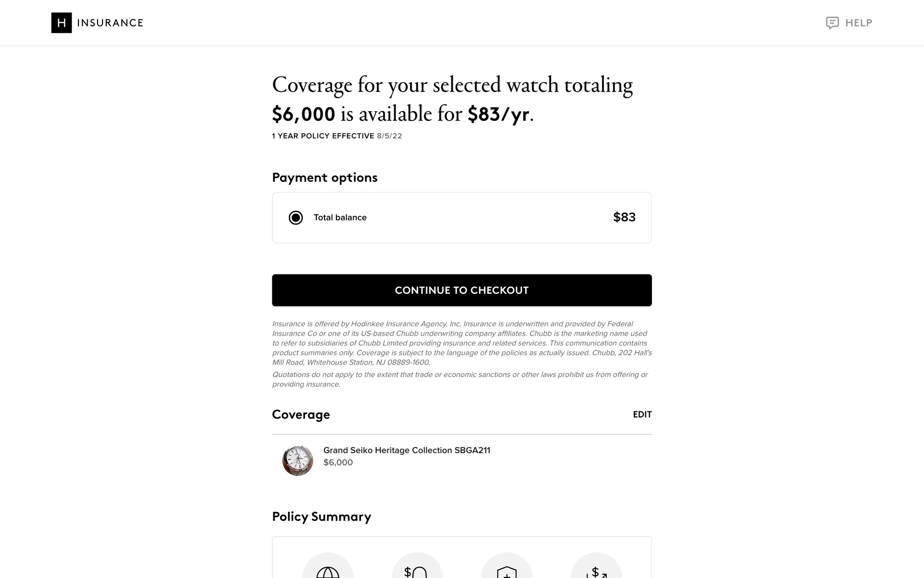The width and height of the screenshot is (924, 578).
Task: Edit the Coverage section
Action: 642,415
